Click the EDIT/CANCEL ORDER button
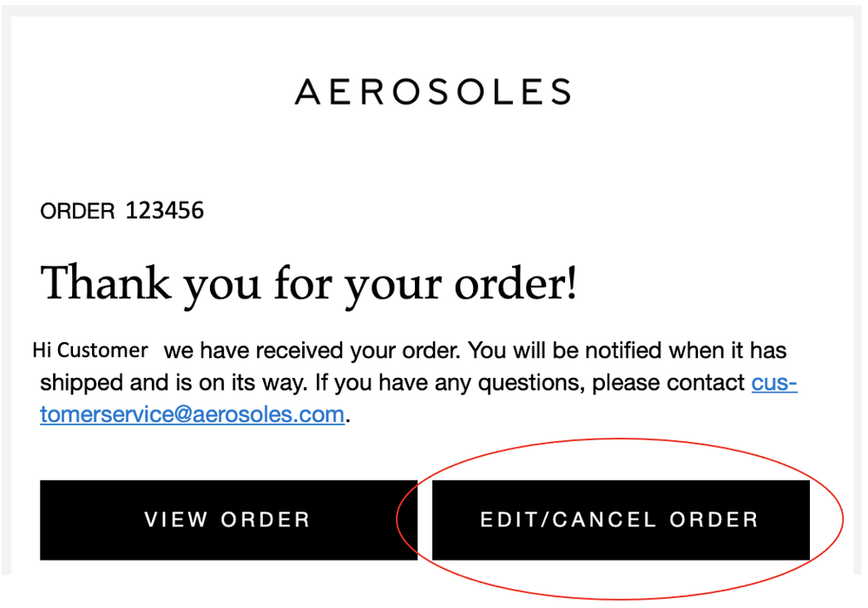The height and width of the screenshot is (608, 868). pos(621,520)
